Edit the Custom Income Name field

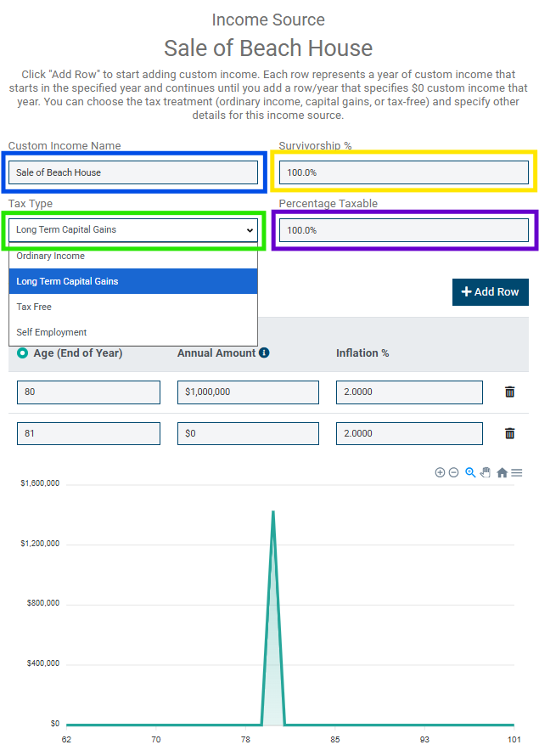click(x=133, y=172)
